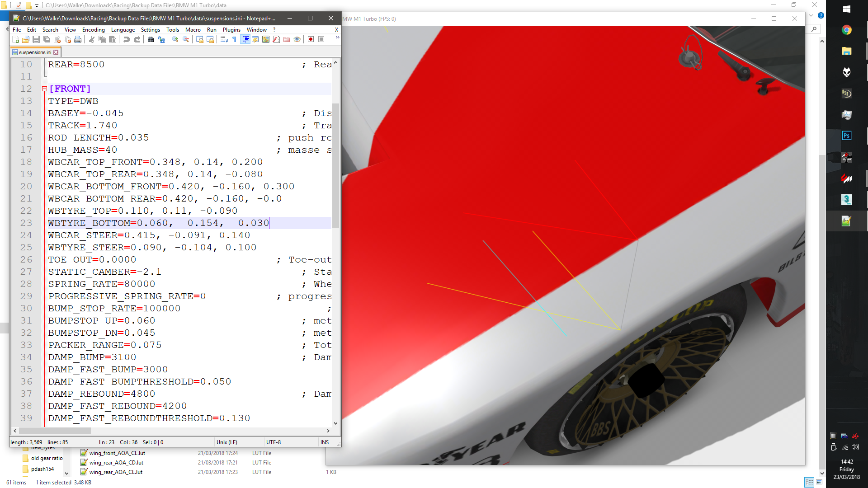Open 3ds Max from the taskbar
This screenshot has width=868, height=488.
[x=847, y=200]
